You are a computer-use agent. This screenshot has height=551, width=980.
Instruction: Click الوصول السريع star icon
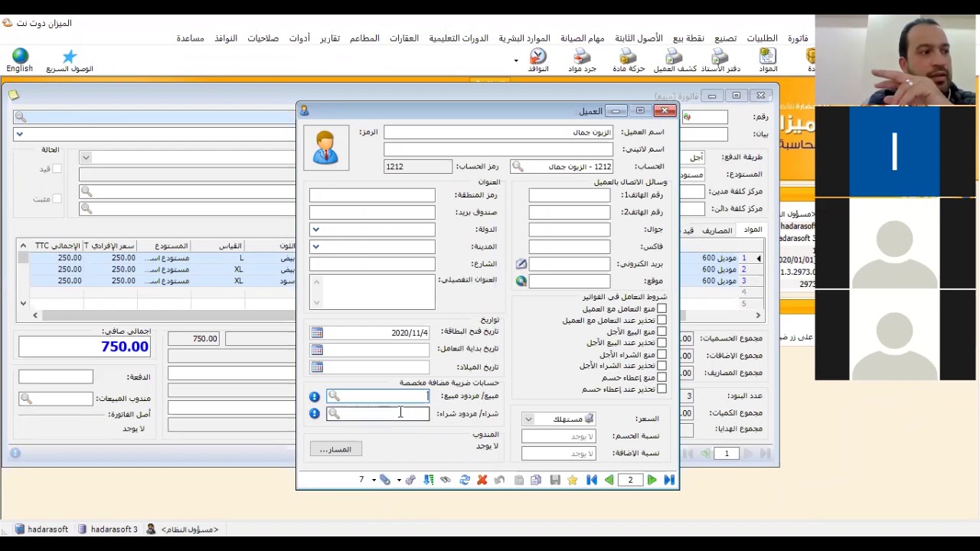pos(70,60)
